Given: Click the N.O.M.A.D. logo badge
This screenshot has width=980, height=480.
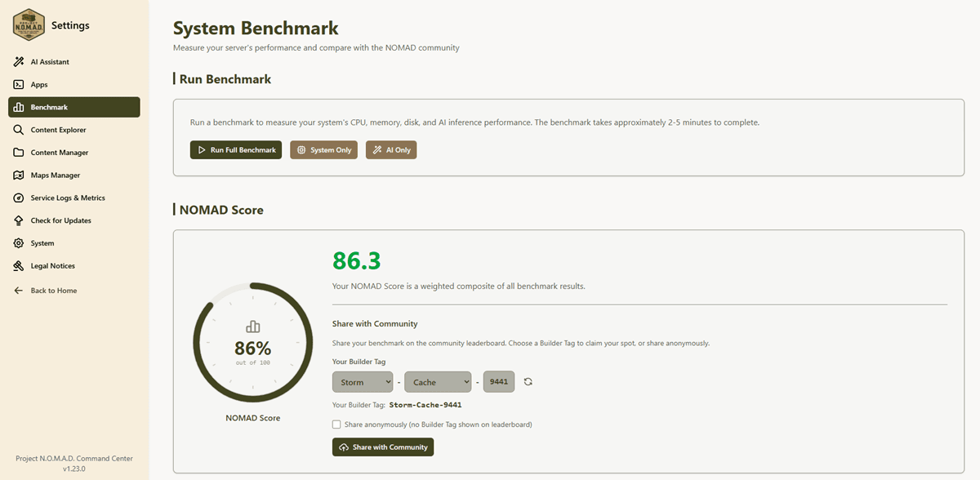Looking at the screenshot, I should pyautogui.click(x=28, y=24).
